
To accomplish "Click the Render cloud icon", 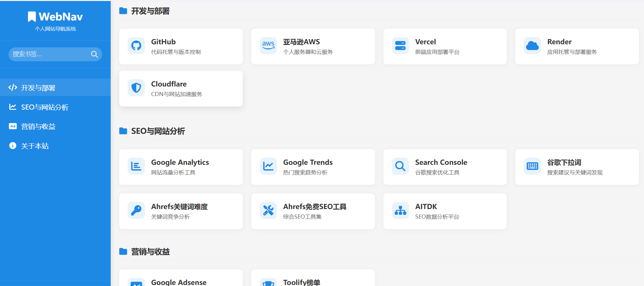I will click(x=532, y=46).
